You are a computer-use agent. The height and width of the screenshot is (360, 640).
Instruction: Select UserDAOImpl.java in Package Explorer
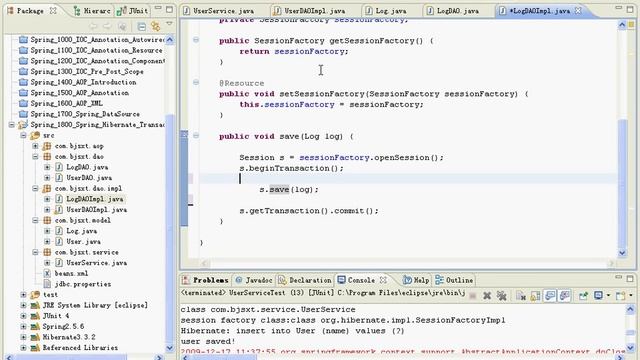pos(96,210)
